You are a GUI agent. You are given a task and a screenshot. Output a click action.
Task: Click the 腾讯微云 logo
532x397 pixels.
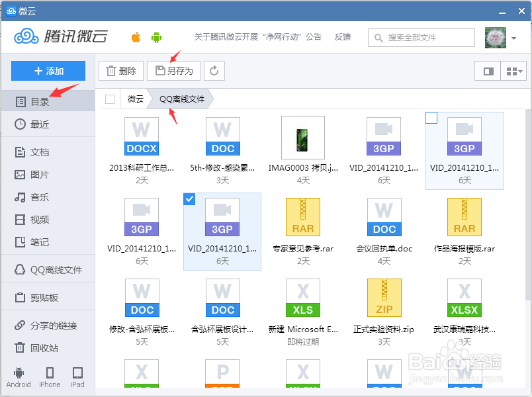tap(61, 36)
